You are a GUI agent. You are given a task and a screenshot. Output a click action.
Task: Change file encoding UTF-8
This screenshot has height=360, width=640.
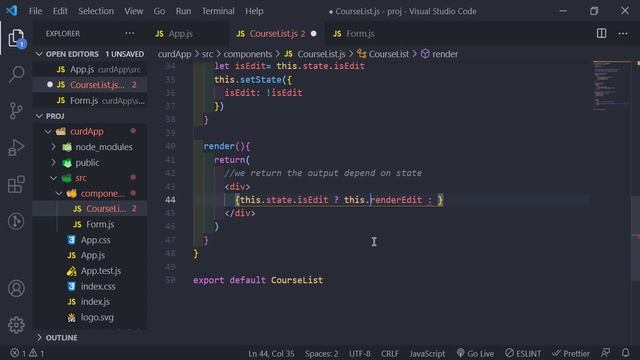point(359,353)
